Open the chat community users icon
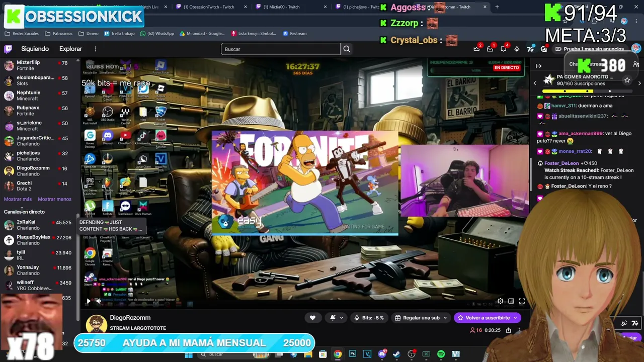Screen dimensions: 644x362 coord(636,64)
